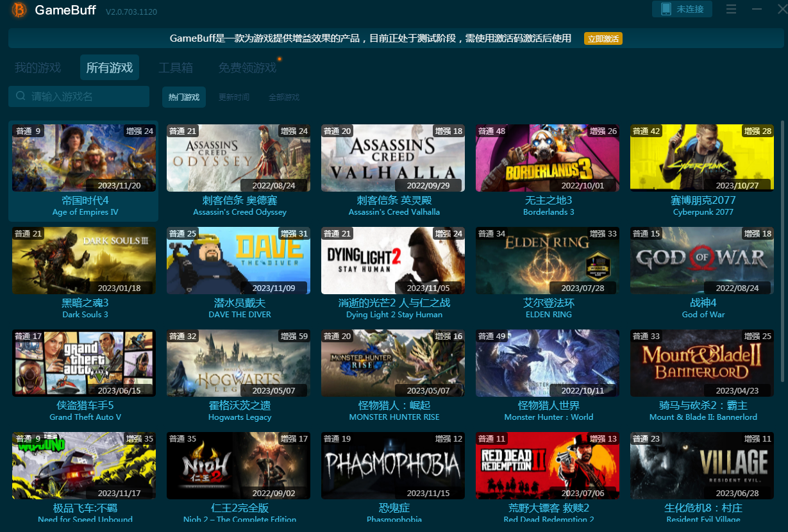
Task: Click the 未连接 device button
Action: click(x=682, y=9)
